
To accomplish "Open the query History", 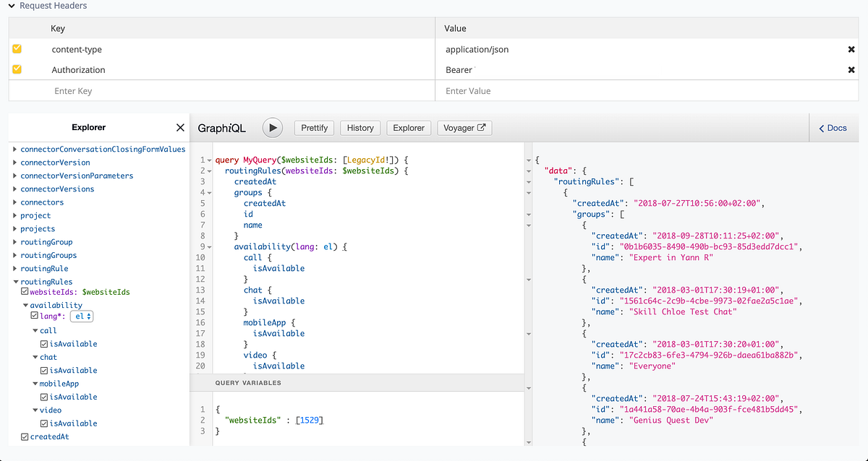I will (x=360, y=127).
